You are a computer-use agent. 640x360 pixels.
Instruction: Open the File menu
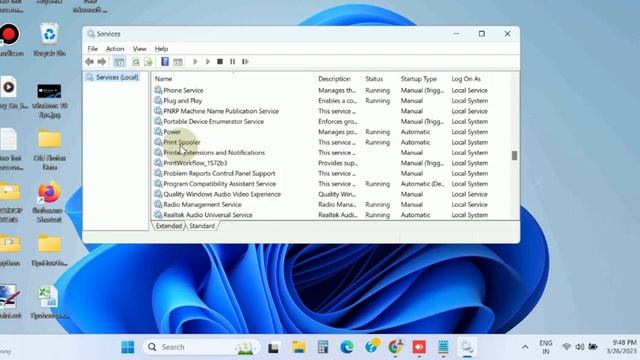point(93,49)
